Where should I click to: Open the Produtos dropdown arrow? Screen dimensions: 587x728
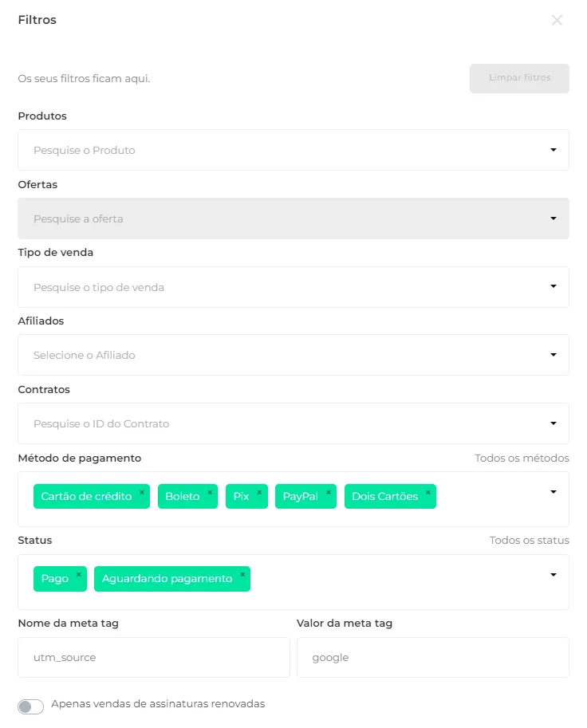pyautogui.click(x=553, y=149)
